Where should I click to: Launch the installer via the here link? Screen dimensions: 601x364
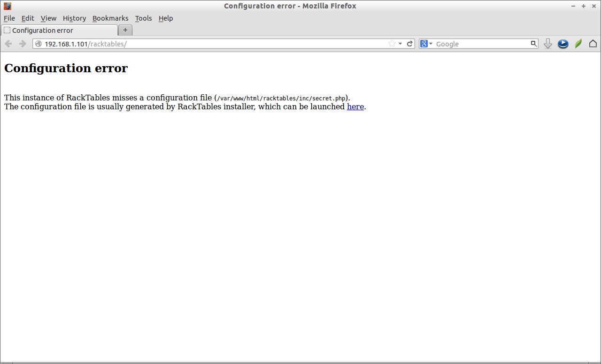(355, 106)
